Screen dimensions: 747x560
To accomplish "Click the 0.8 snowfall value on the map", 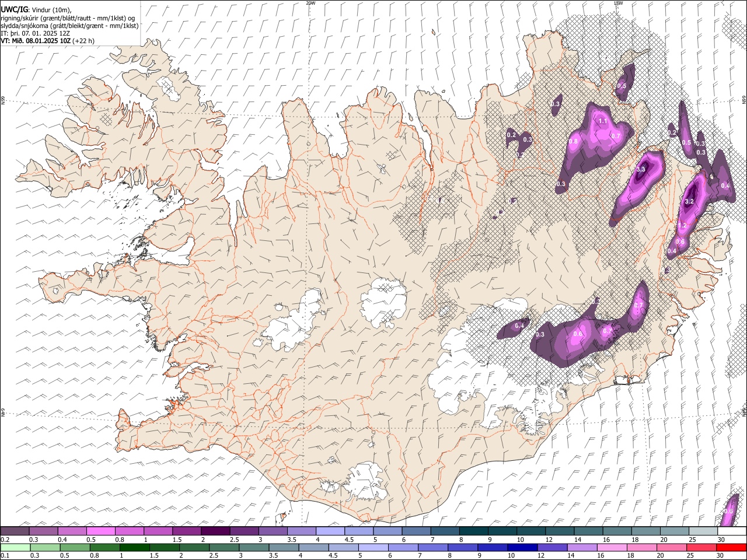I will [x=573, y=141].
